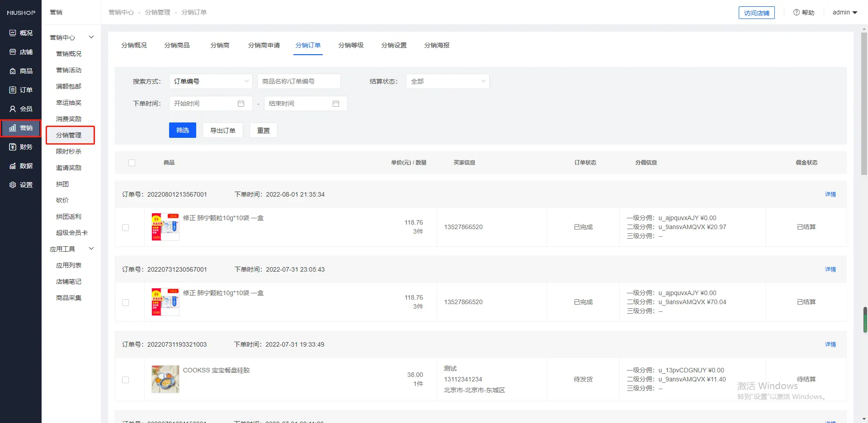Open the 商品 goods bag icon
Viewport: 868px width, 423px height.
pos(13,71)
